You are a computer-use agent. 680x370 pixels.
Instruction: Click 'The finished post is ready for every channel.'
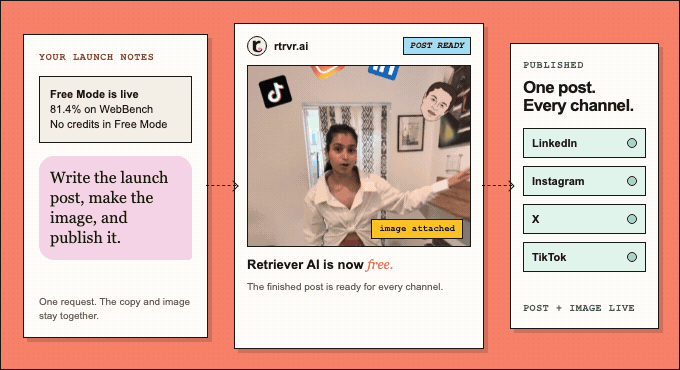pos(345,287)
